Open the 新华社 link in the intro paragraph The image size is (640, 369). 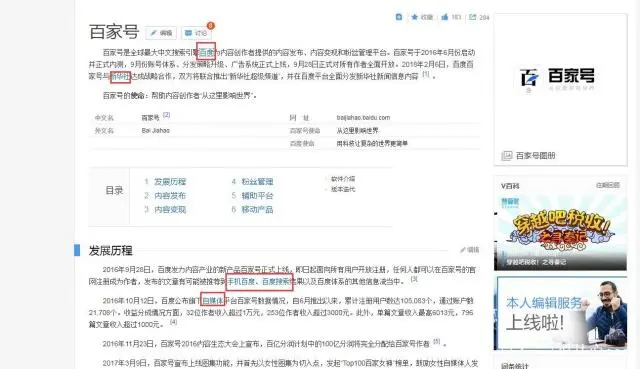[x=120, y=76]
